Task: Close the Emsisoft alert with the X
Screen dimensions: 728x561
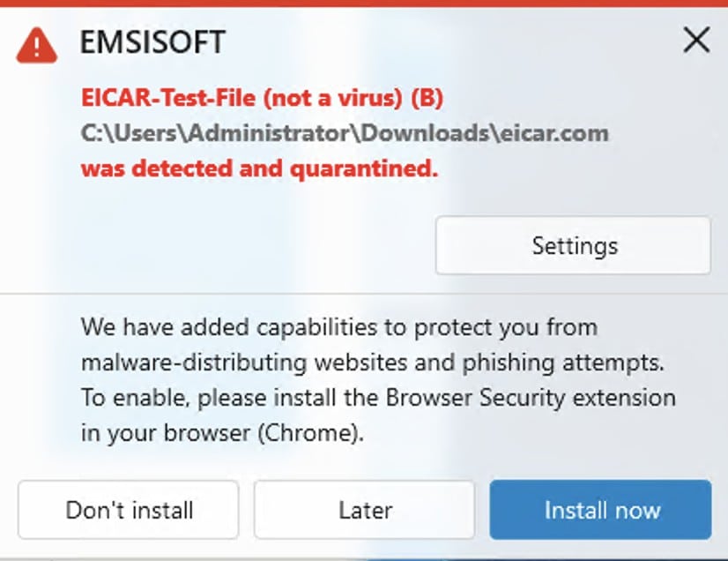Action: click(x=696, y=40)
